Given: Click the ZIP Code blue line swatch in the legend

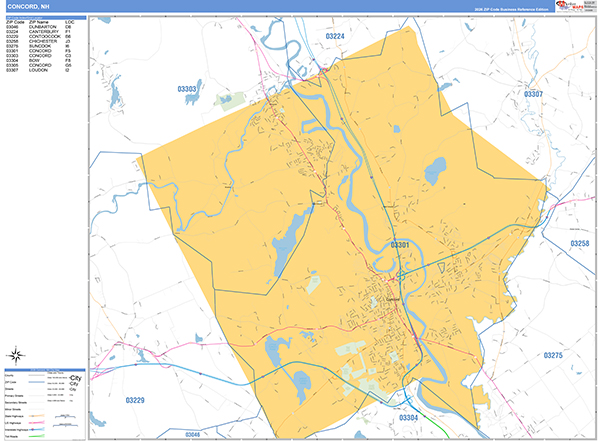Looking at the screenshot, I should 37,382.
